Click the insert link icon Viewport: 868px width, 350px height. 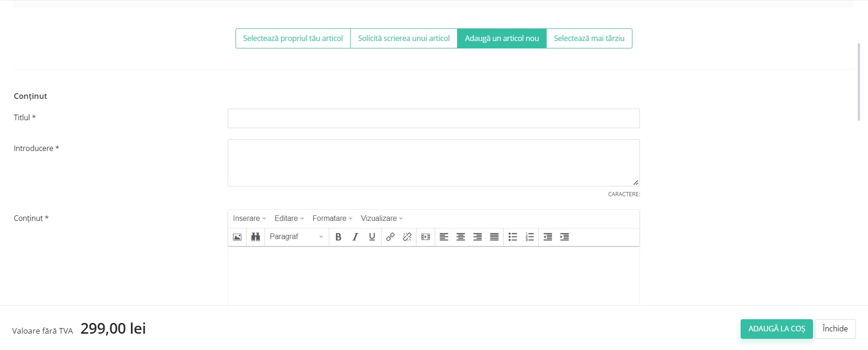[x=390, y=237]
